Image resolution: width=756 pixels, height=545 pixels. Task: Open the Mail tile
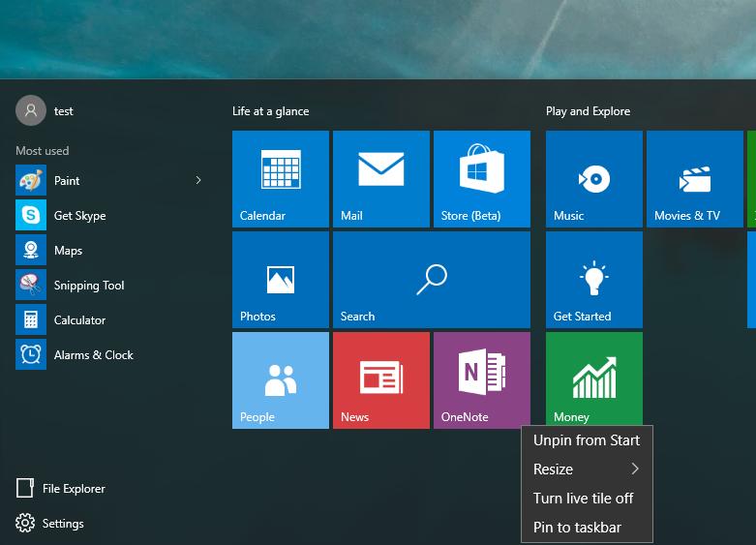tap(380, 178)
